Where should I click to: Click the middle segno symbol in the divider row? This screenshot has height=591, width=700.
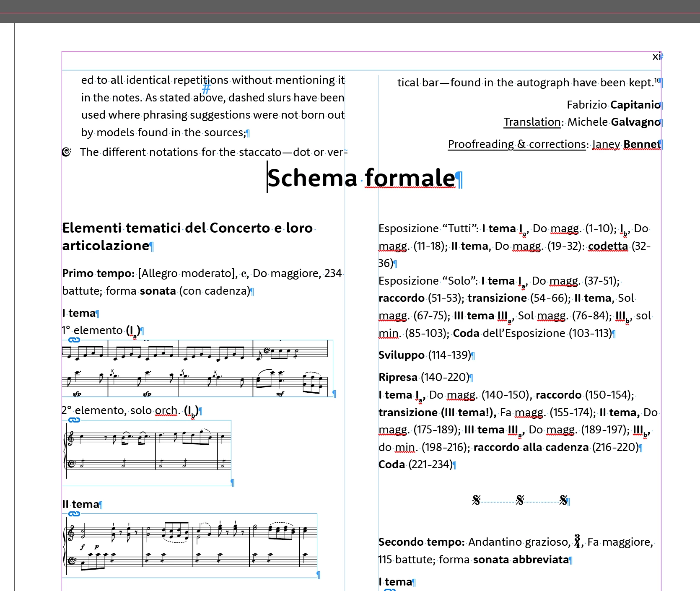(x=520, y=500)
